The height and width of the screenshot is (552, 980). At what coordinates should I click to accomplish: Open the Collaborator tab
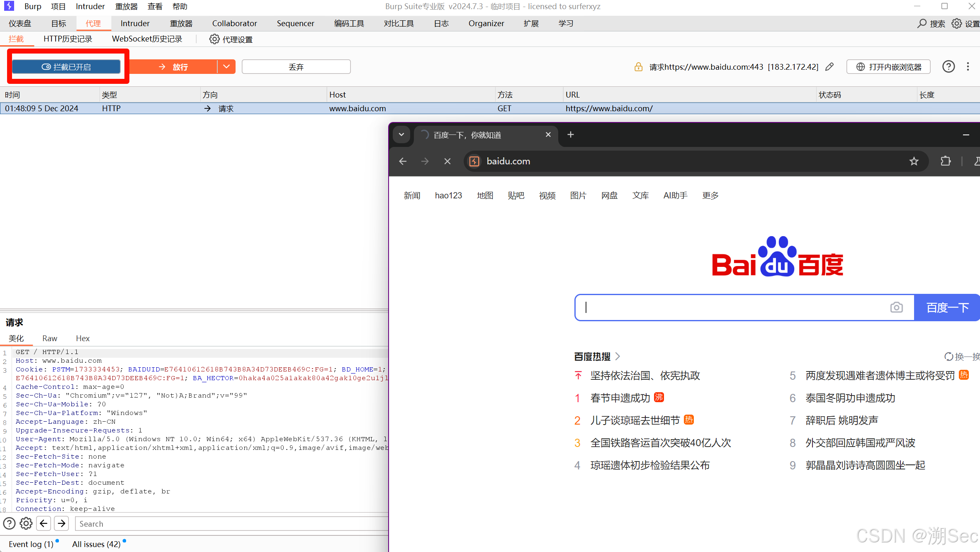[x=235, y=24]
